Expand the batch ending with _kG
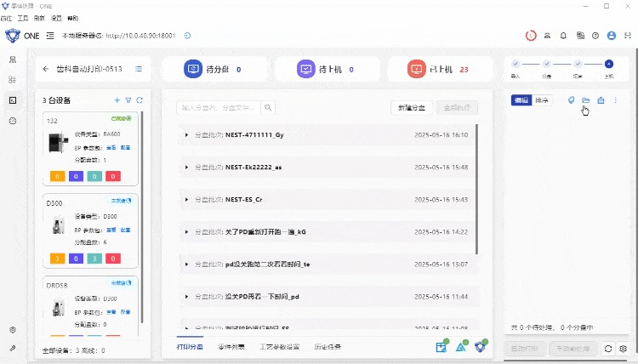This screenshot has height=364, width=638. pyautogui.click(x=187, y=232)
